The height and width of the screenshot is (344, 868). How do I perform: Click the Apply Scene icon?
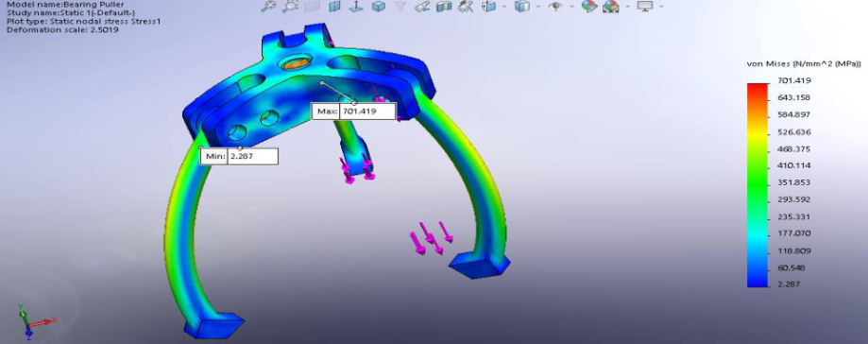(x=611, y=7)
